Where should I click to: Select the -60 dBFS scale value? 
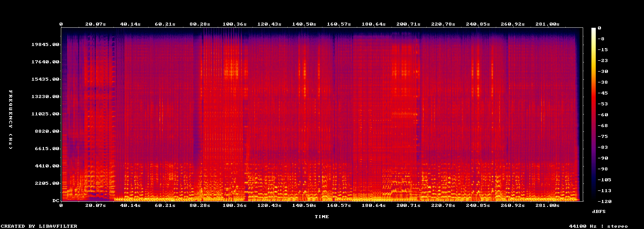(602, 115)
